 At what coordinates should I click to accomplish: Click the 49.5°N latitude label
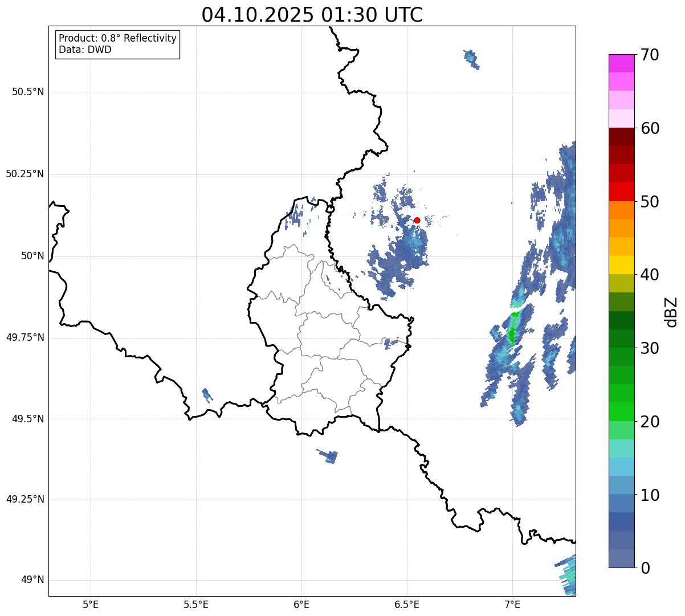tap(28, 419)
